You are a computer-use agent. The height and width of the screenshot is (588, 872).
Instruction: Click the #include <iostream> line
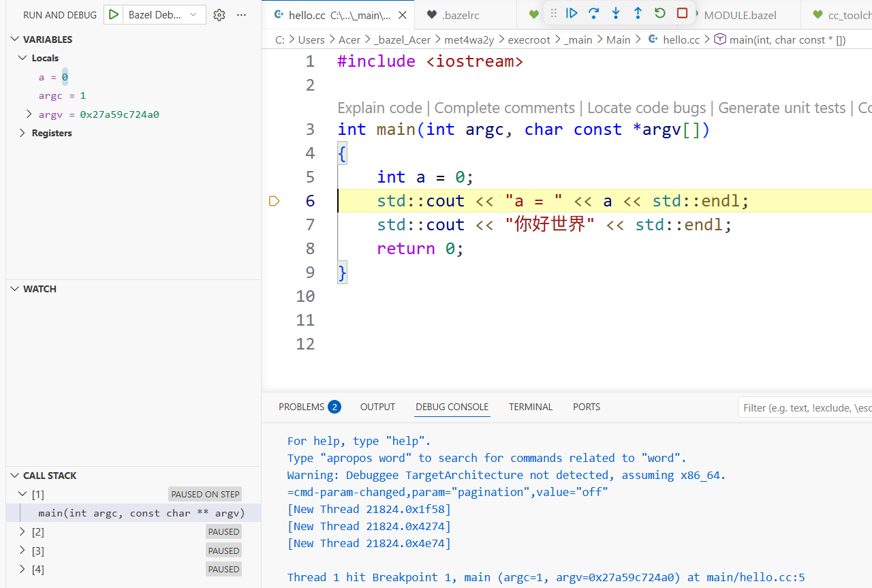pos(430,61)
